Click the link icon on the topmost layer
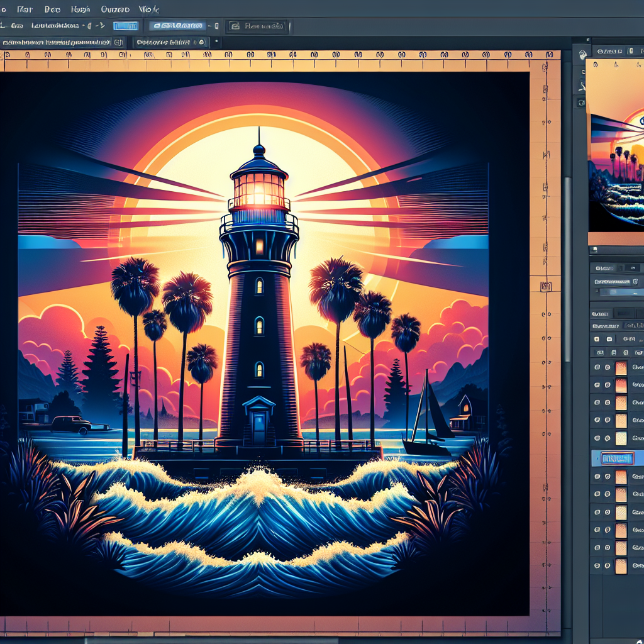Image resolution: width=644 pixels, height=644 pixels. point(608,368)
